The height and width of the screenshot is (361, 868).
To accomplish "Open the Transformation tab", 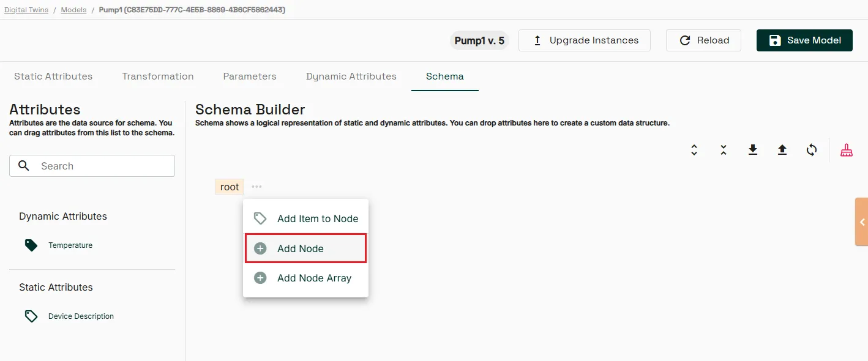I will tap(158, 76).
